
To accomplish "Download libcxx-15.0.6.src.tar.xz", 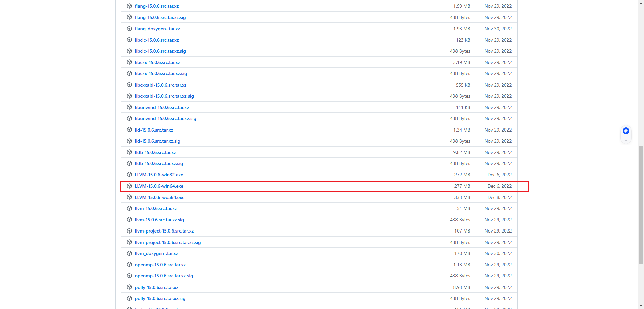I will pos(157,62).
